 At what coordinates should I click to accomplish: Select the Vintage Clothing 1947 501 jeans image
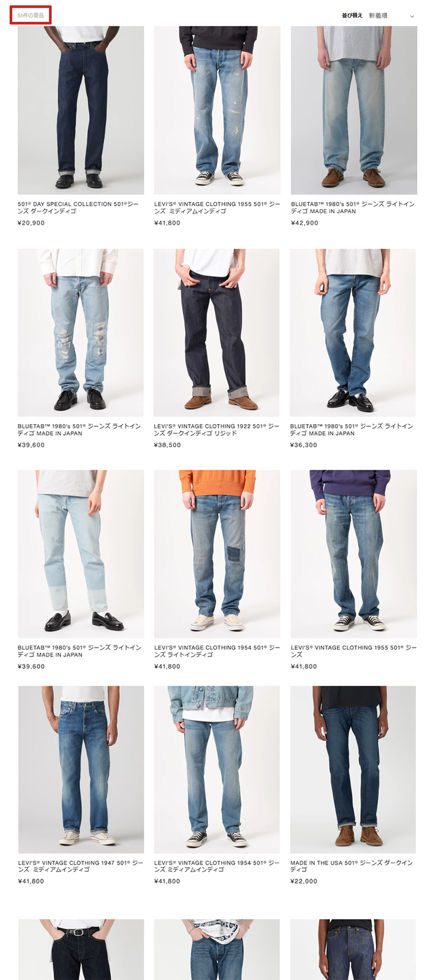[81, 770]
